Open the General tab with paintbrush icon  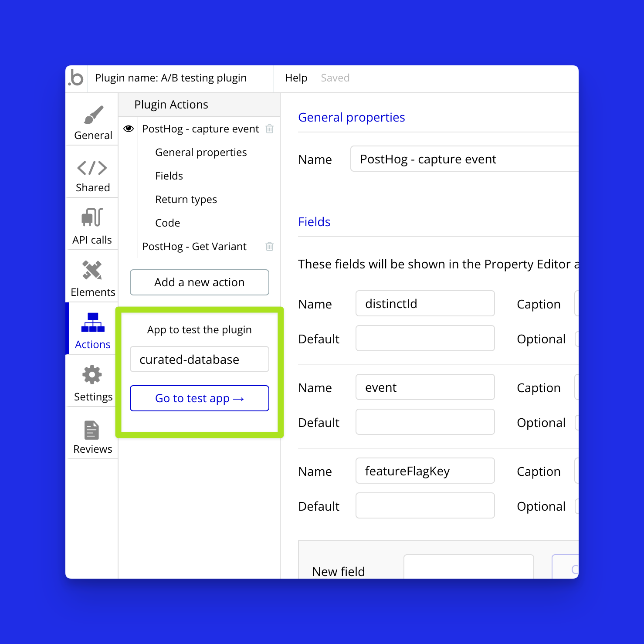pyautogui.click(x=93, y=122)
